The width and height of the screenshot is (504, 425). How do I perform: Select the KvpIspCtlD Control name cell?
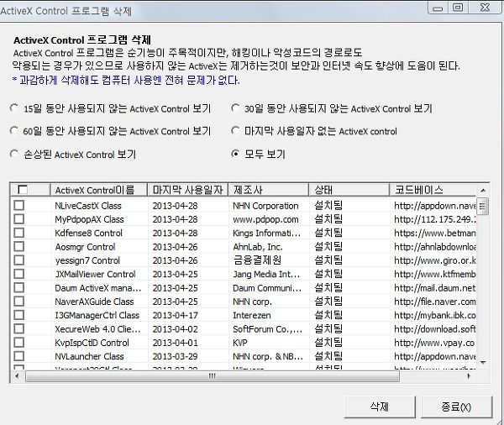pos(92,343)
